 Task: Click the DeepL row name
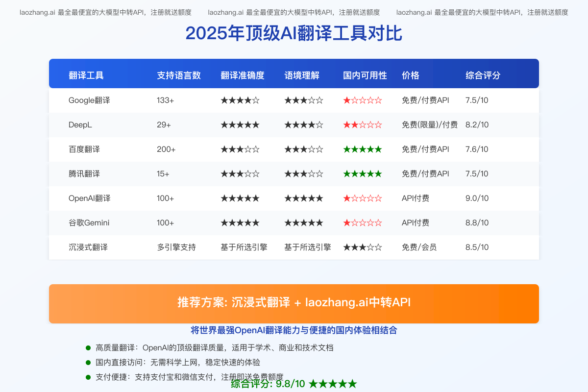pyautogui.click(x=80, y=125)
